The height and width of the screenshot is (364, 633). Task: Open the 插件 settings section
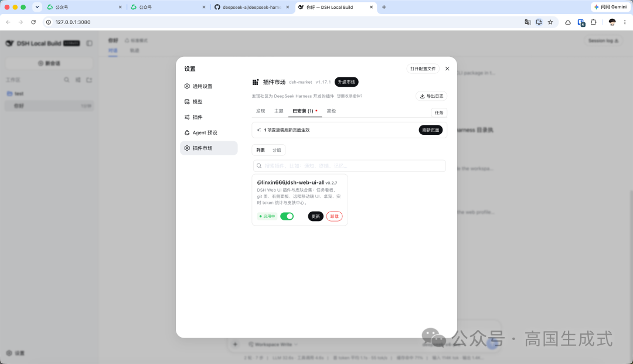(209, 117)
